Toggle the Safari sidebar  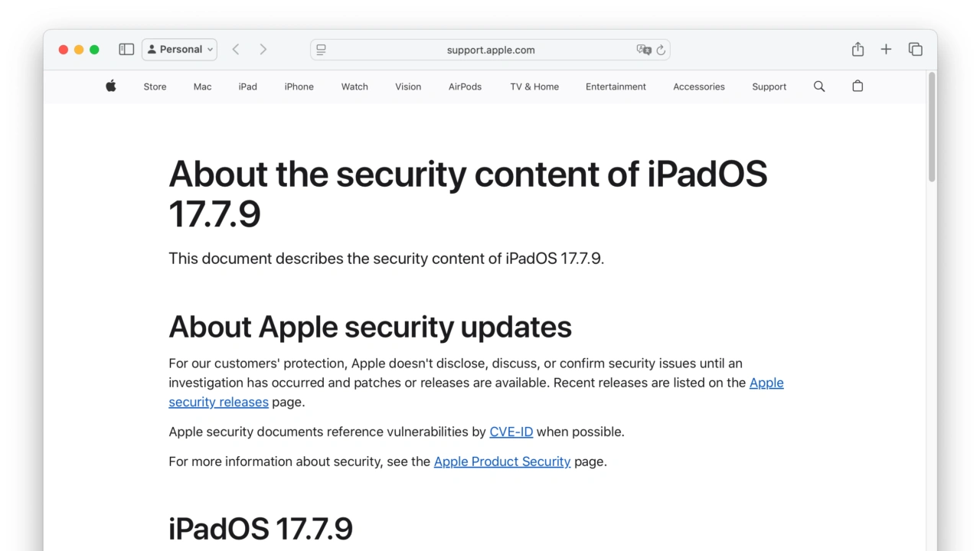(126, 50)
